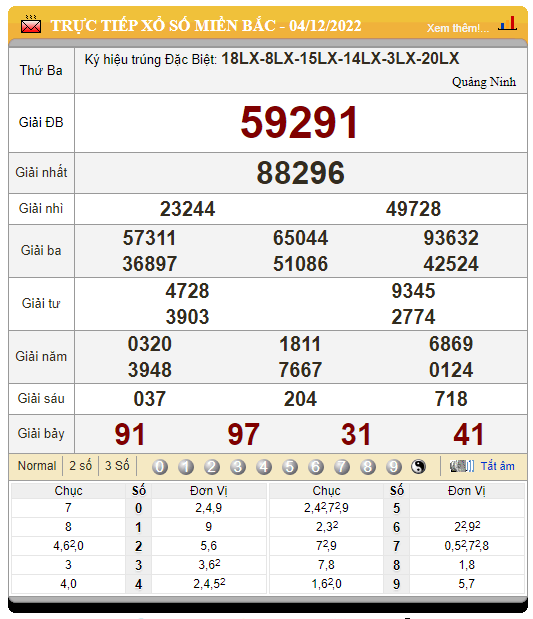Select the digit 6 ball filter
The width and height of the screenshot is (533, 619).
(x=315, y=467)
